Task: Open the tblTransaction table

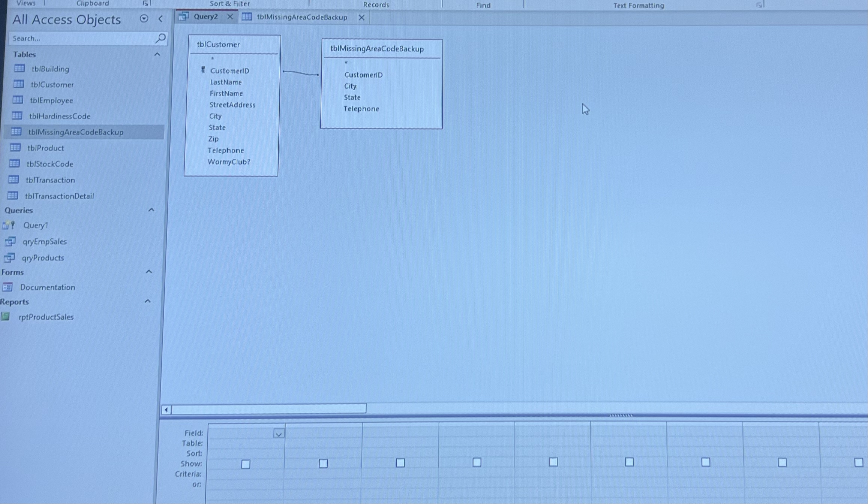Action: click(50, 180)
